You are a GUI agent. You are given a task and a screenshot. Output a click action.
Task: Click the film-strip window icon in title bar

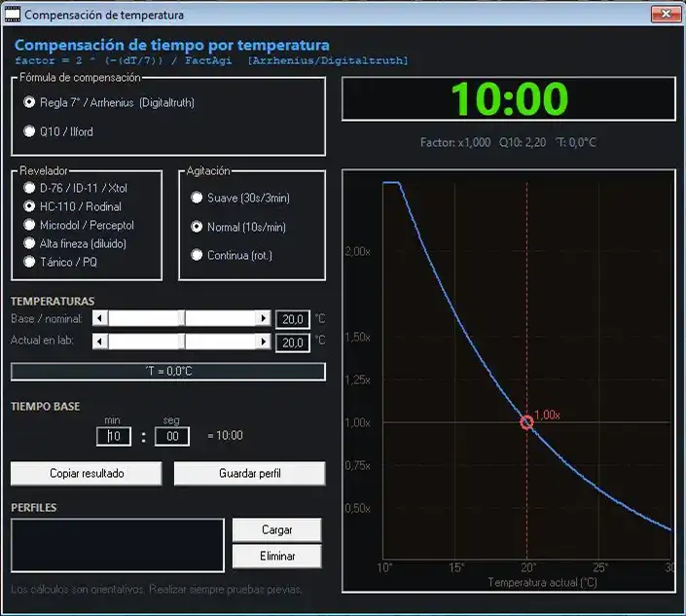click(13, 15)
